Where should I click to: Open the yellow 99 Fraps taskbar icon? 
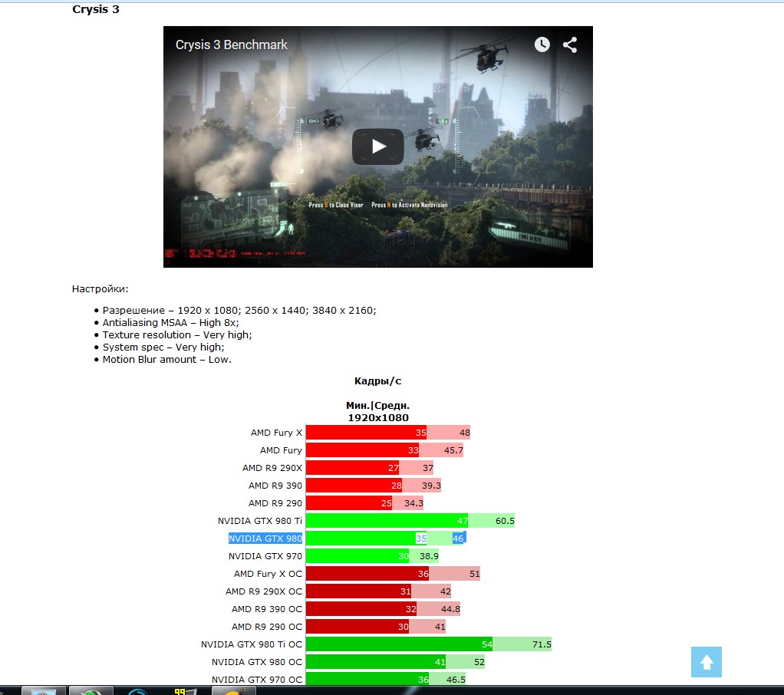coord(181,691)
